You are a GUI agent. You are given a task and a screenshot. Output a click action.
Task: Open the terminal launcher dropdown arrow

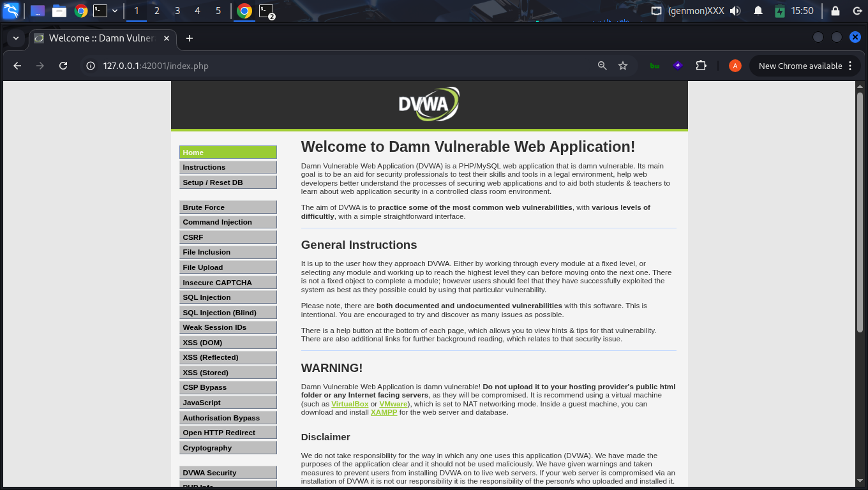(115, 11)
